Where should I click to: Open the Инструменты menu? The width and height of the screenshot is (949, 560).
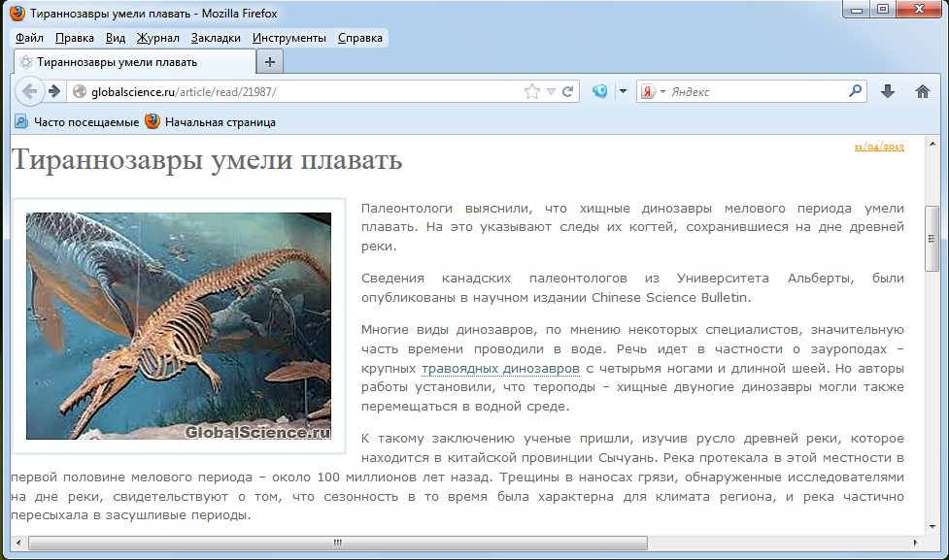click(288, 38)
